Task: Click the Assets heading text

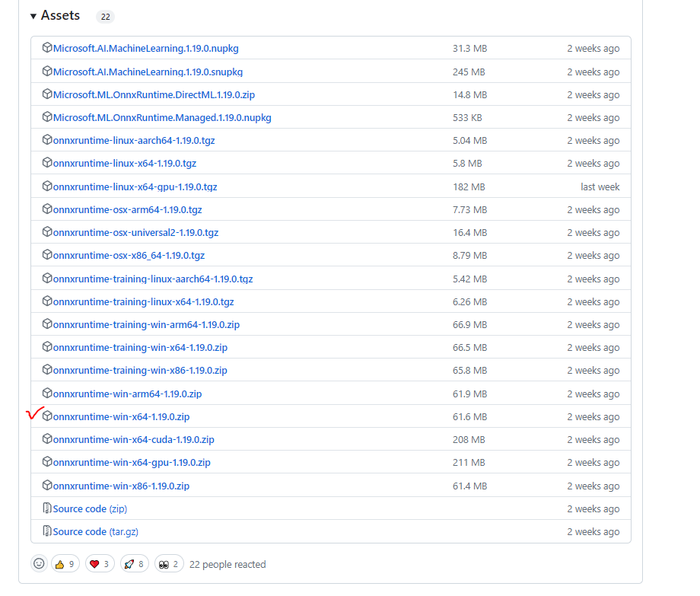Action: 60,16
